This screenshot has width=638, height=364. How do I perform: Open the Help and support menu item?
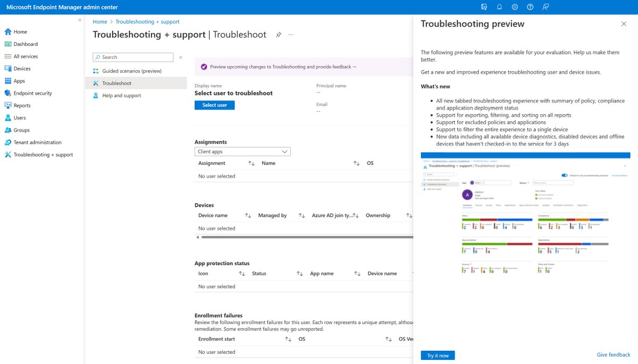click(x=122, y=96)
